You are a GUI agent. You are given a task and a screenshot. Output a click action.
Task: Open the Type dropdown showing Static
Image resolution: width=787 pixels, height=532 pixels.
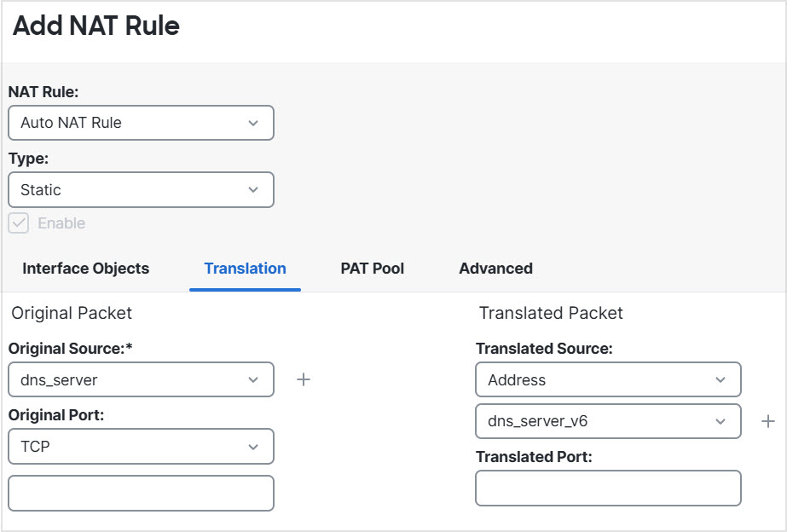pos(141,190)
